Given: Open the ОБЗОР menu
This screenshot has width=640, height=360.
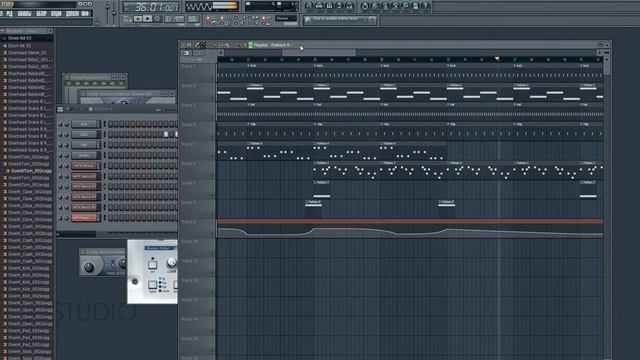Looking at the screenshot, I should tap(41, 13).
